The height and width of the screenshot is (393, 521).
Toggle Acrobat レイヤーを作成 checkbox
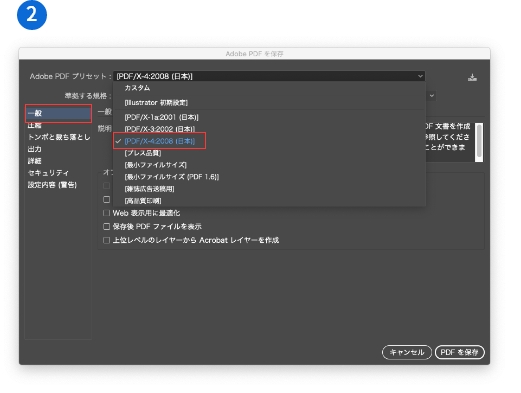[x=106, y=240]
